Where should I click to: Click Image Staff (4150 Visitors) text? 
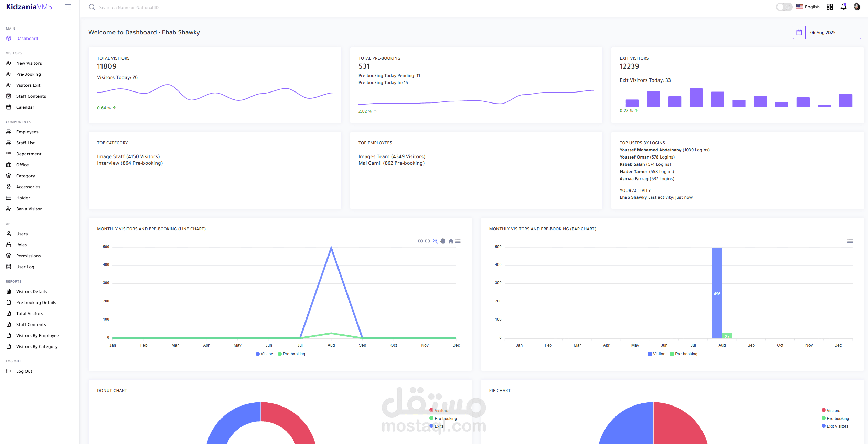(128, 156)
